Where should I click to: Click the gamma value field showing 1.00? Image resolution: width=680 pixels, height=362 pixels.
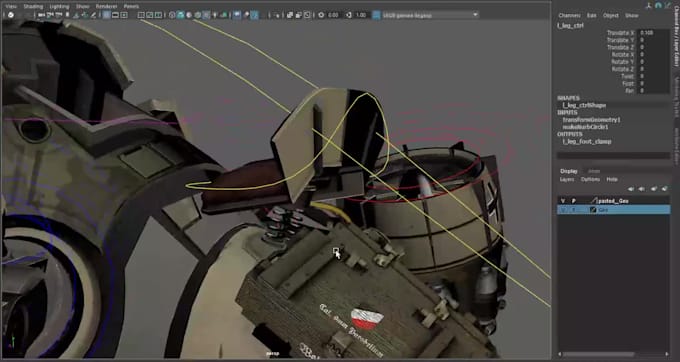click(361, 15)
